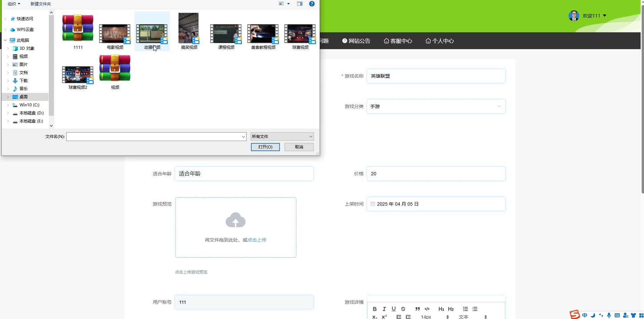Open the 欢迎111 user menu
The image size is (644, 319).
click(x=594, y=16)
